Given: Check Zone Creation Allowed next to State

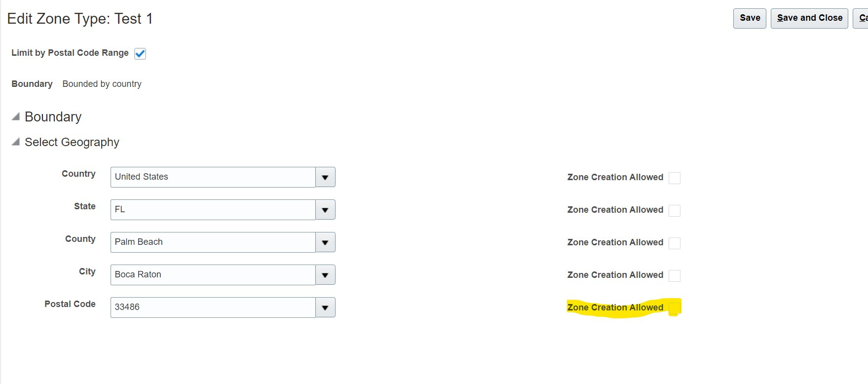Looking at the screenshot, I should point(675,210).
